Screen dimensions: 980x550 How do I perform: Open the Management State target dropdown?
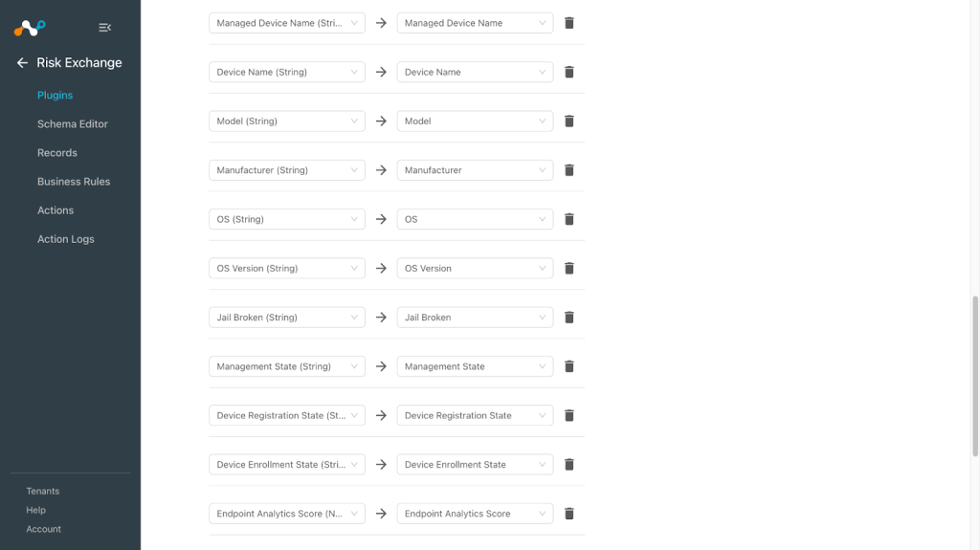[475, 366]
